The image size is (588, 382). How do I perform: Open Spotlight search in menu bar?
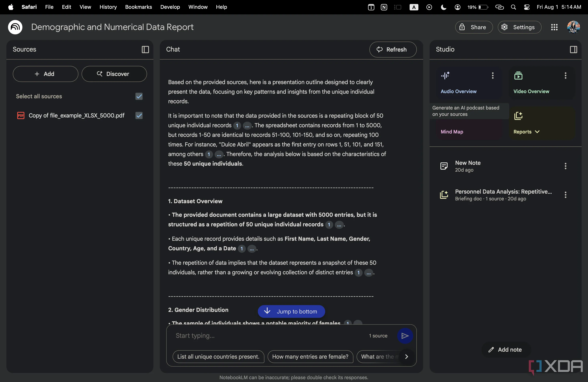(513, 7)
